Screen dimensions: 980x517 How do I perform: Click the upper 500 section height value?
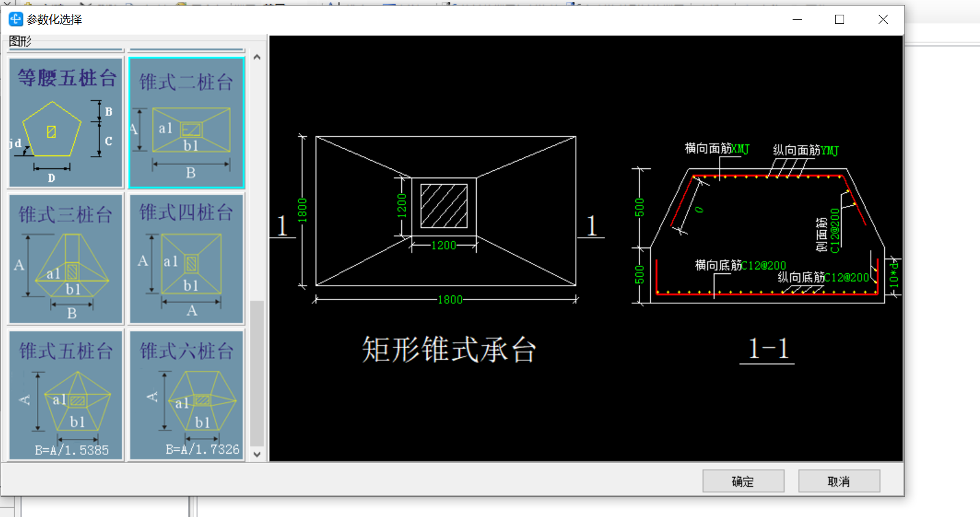[640, 208]
